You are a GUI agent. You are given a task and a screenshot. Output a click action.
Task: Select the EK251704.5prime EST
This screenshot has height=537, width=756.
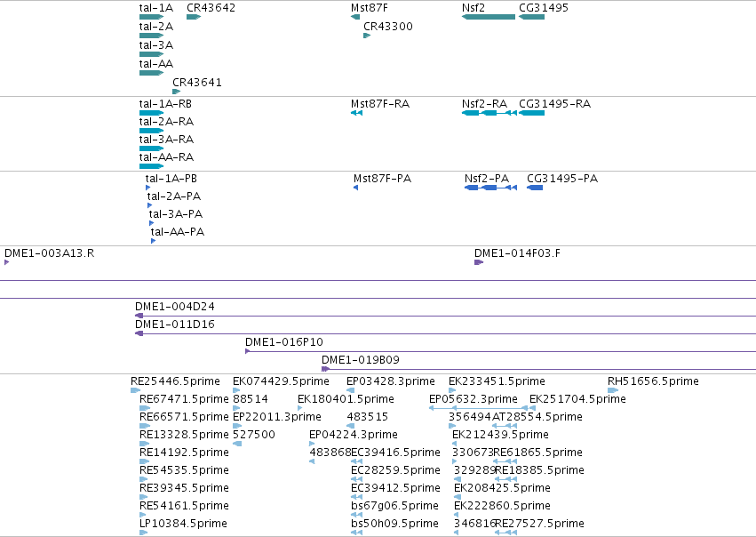click(532, 408)
